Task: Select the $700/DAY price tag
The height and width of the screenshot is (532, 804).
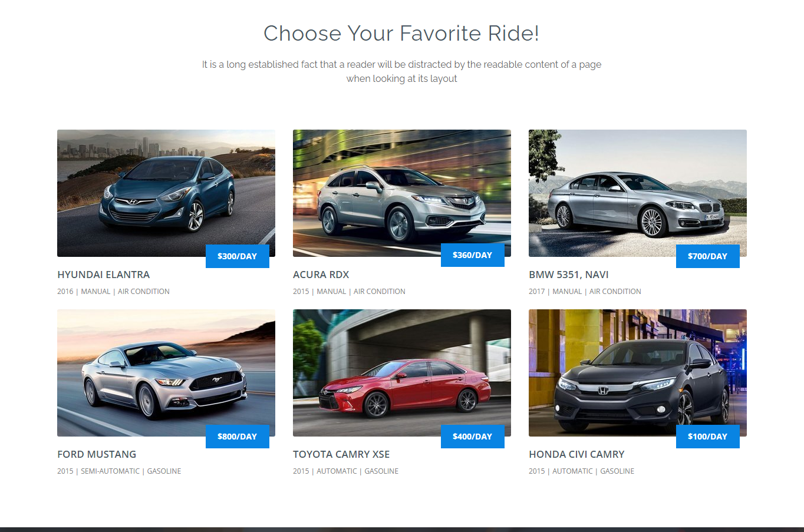Action: tap(707, 256)
